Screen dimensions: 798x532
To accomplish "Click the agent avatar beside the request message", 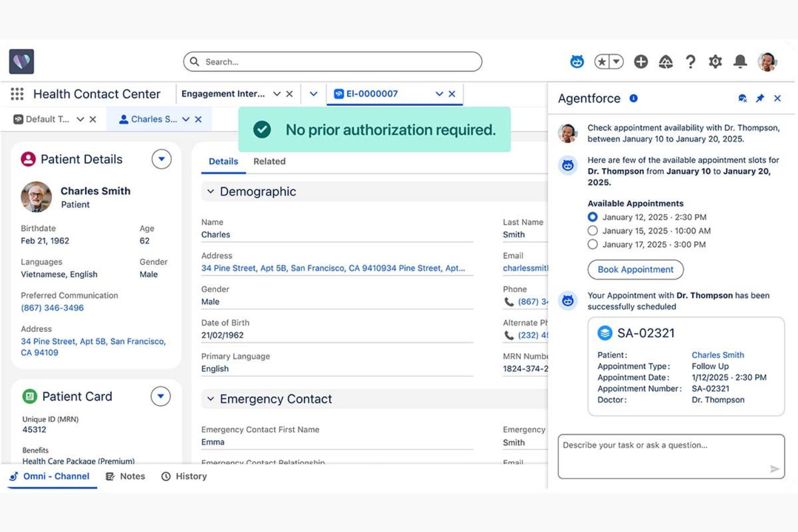I will [568, 133].
